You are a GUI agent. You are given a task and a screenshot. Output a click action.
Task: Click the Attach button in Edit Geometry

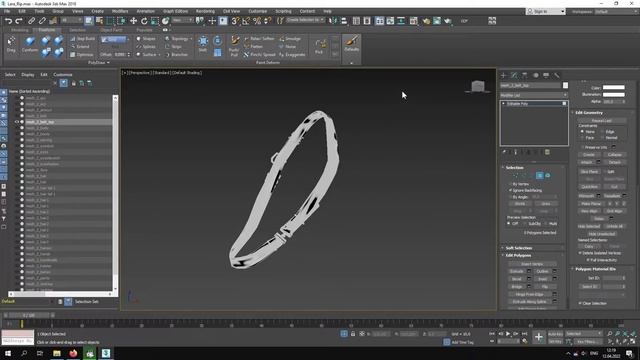tap(587, 162)
